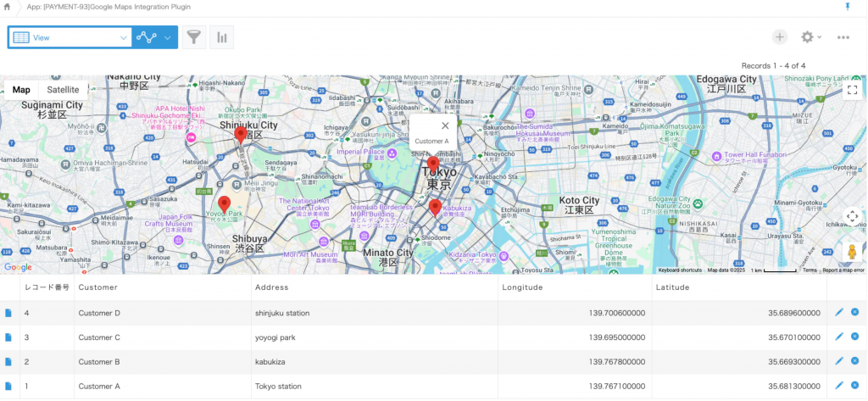Open the three-dot options menu
This screenshot has width=868, height=401.
point(843,37)
